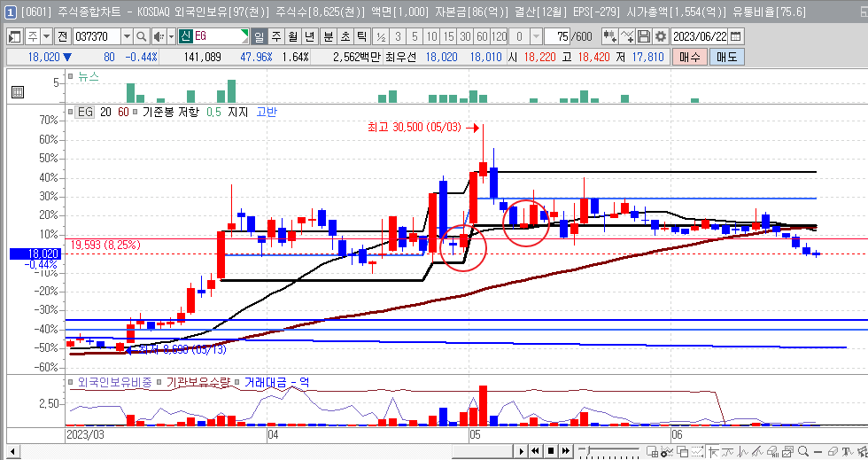
Task: Edit the date field 2023/06/22
Action: click(x=700, y=36)
